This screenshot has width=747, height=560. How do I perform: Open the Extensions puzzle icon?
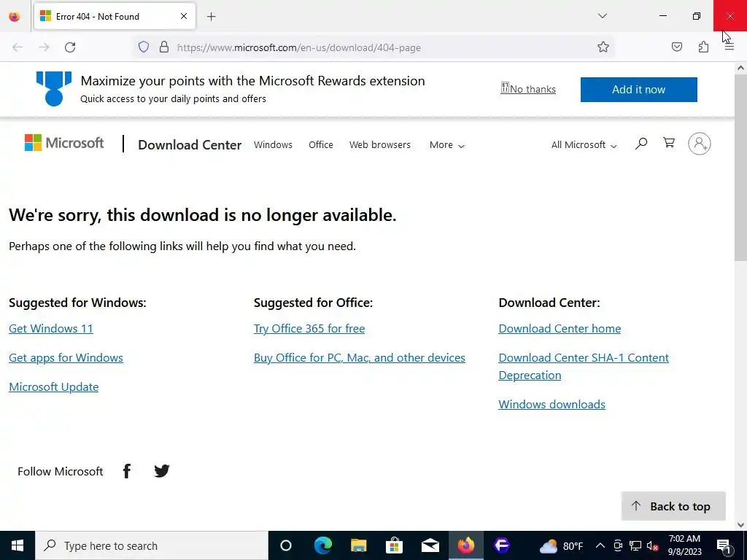coord(703,47)
